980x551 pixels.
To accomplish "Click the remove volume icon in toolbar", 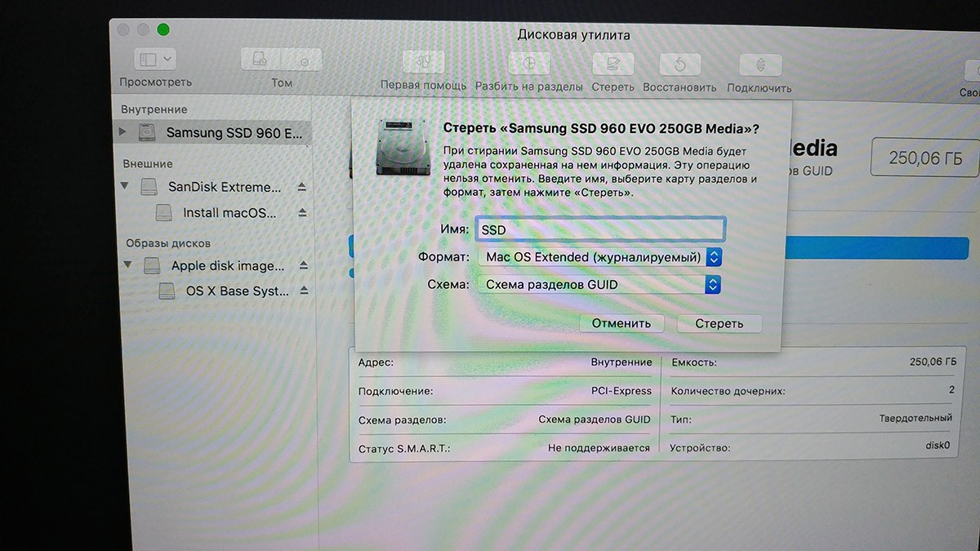I will 302,60.
